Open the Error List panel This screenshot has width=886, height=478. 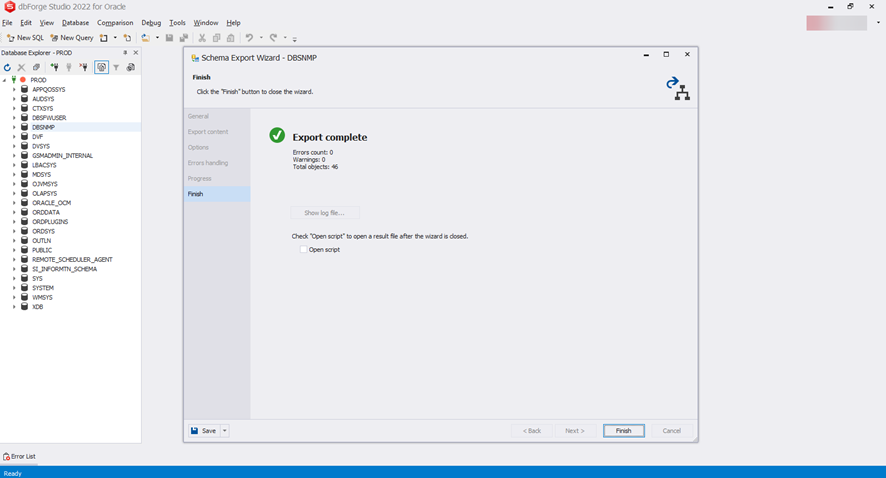coord(19,456)
